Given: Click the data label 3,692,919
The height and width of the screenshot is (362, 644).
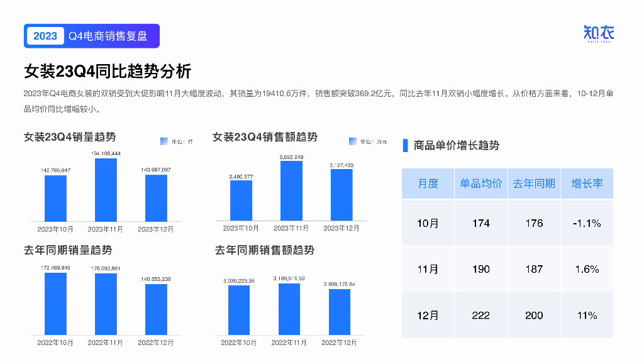Looking at the screenshot, I should tap(291, 157).
